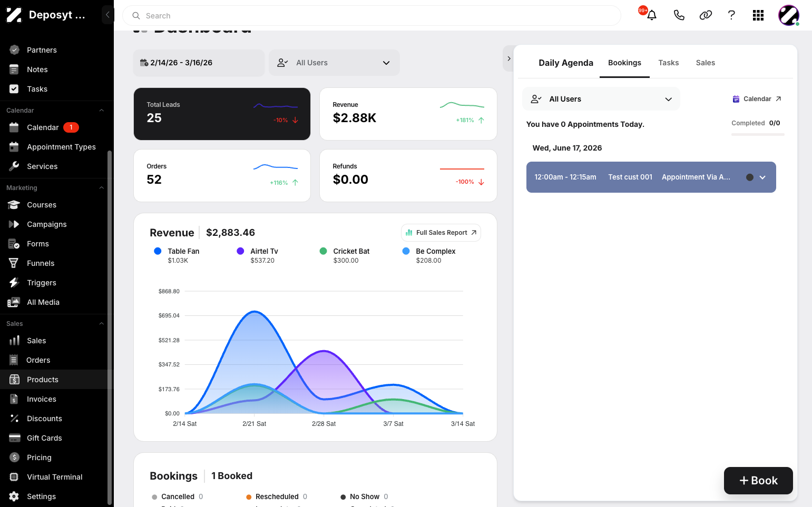
Task: Click the link chain icon in header
Action: pos(706,15)
